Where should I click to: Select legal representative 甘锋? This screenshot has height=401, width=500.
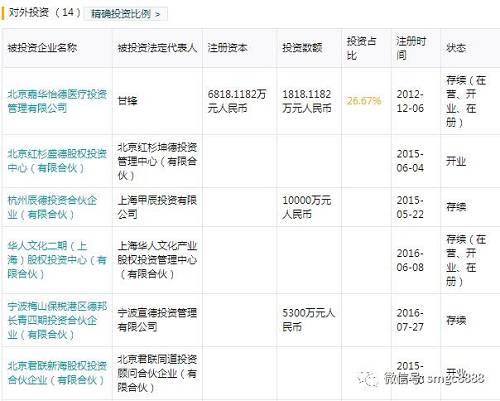[x=127, y=101]
